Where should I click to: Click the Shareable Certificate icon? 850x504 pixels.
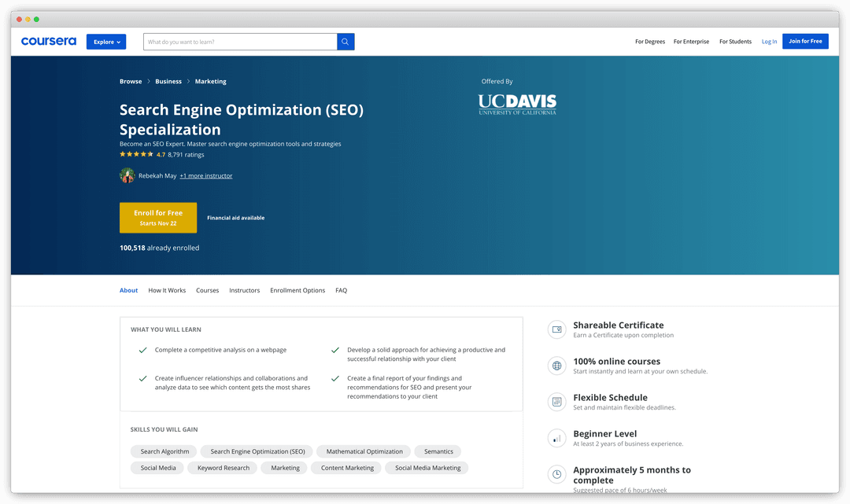[x=556, y=329]
